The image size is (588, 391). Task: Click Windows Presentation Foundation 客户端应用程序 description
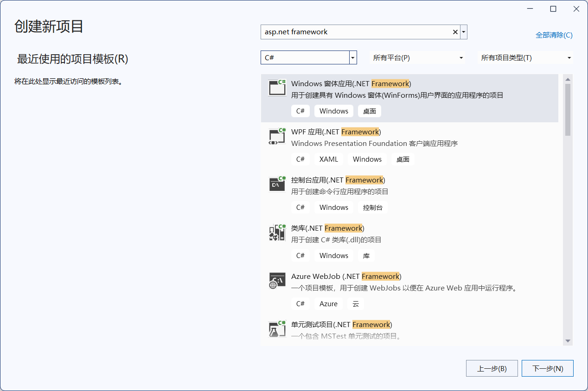coord(374,144)
